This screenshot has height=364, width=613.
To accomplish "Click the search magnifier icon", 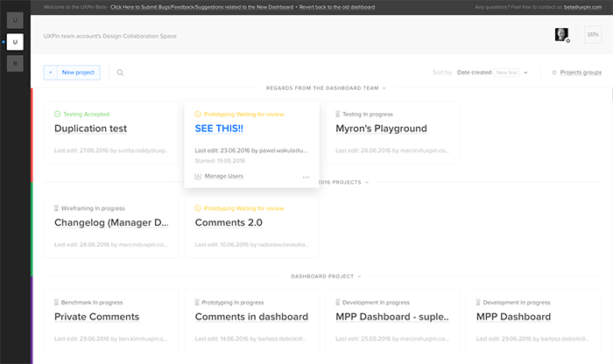I will pos(120,73).
